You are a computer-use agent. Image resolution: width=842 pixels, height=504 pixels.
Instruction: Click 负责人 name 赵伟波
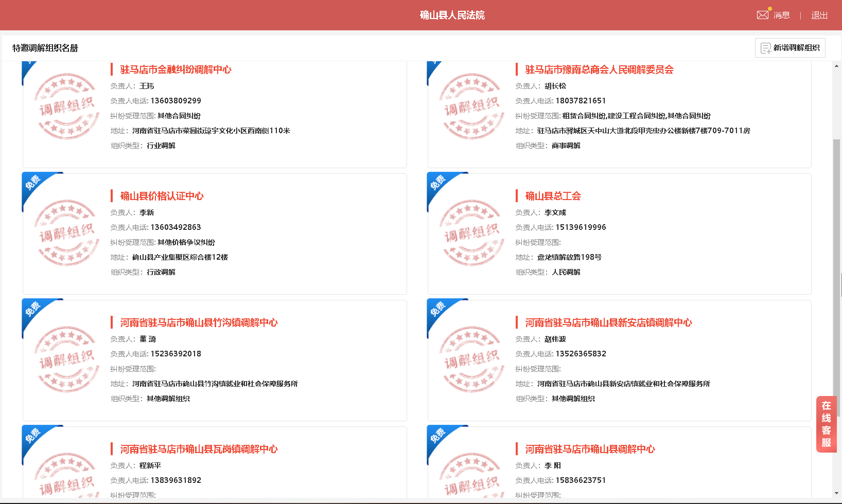(x=555, y=339)
